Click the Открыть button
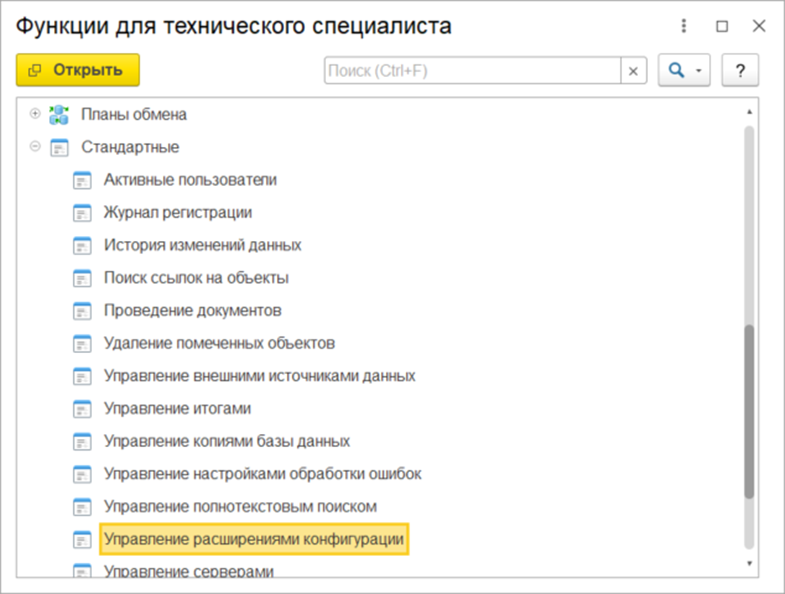This screenshot has height=594, width=785. click(78, 70)
